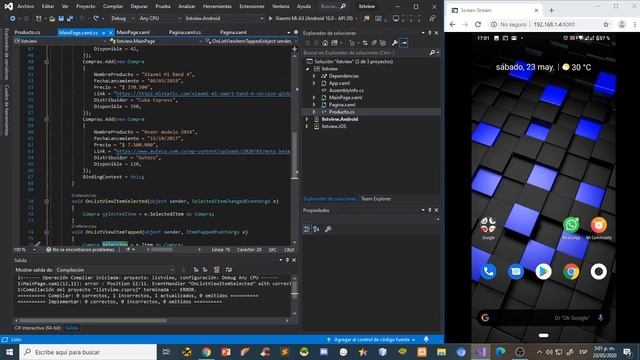640x360 pixels.
Task: Click Visual Studio icon in Windows taskbar
Action: point(481,351)
